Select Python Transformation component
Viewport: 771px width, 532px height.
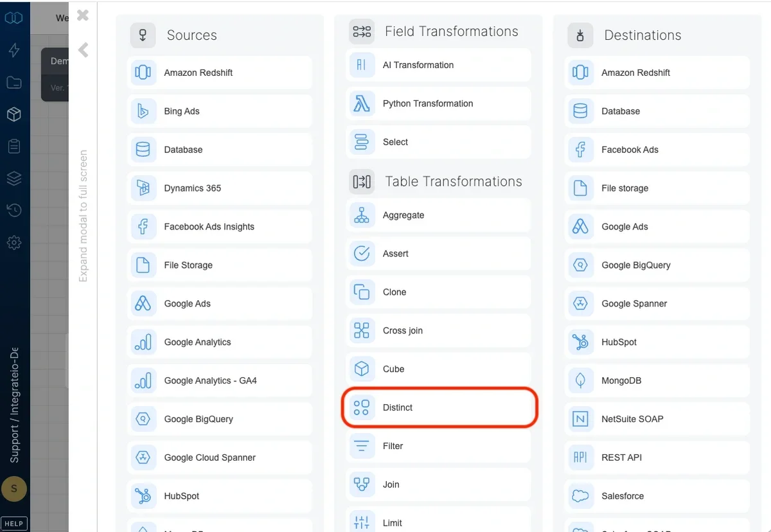[x=439, y=103]
